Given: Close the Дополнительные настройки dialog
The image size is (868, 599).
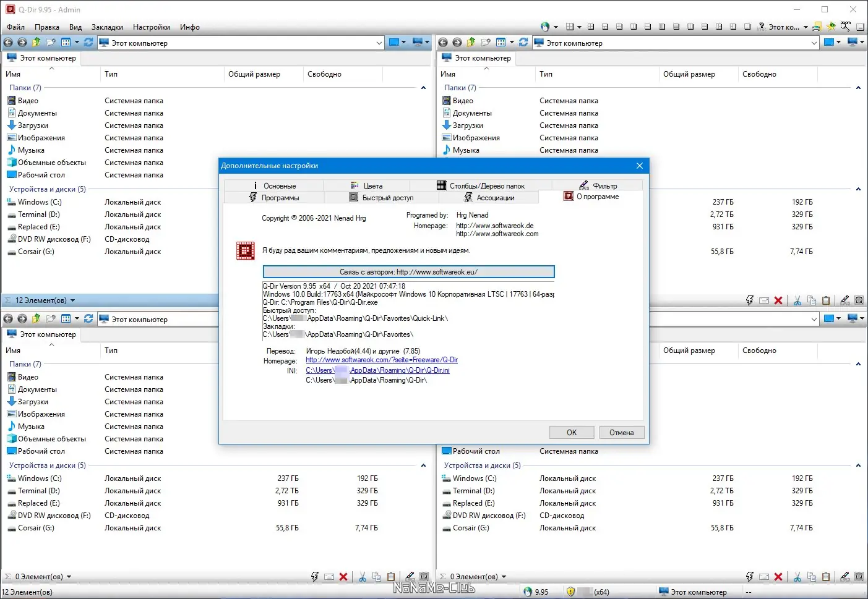Looking at the screenshot, I should click(640, 166).
